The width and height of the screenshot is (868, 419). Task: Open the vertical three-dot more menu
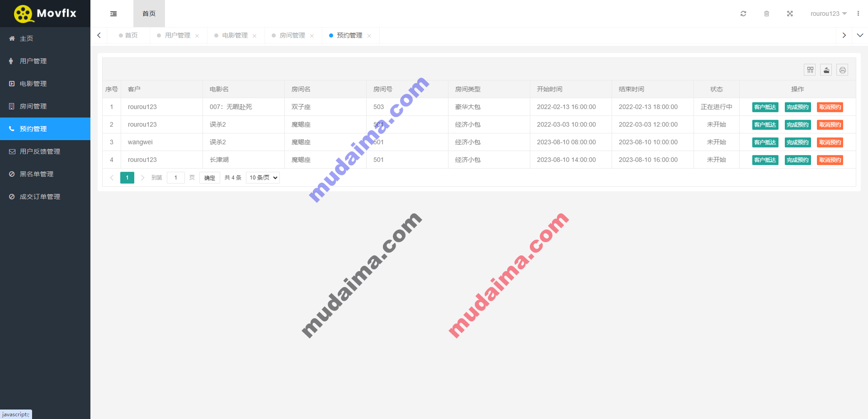(858, 14)
